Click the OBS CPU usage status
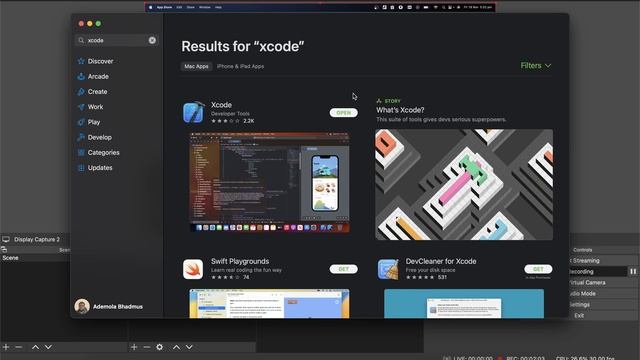640x360 pixels. tap(585, 358)
